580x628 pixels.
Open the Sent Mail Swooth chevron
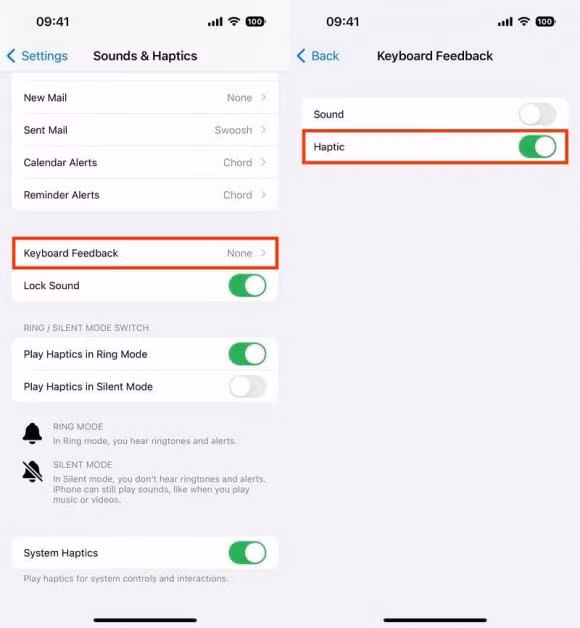tap(264, 130)
